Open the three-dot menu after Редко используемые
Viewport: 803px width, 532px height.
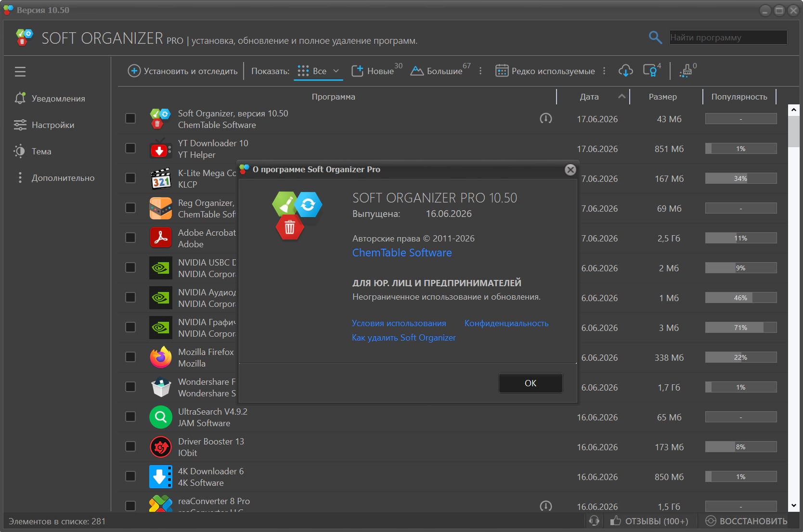[x=604, y=71]
